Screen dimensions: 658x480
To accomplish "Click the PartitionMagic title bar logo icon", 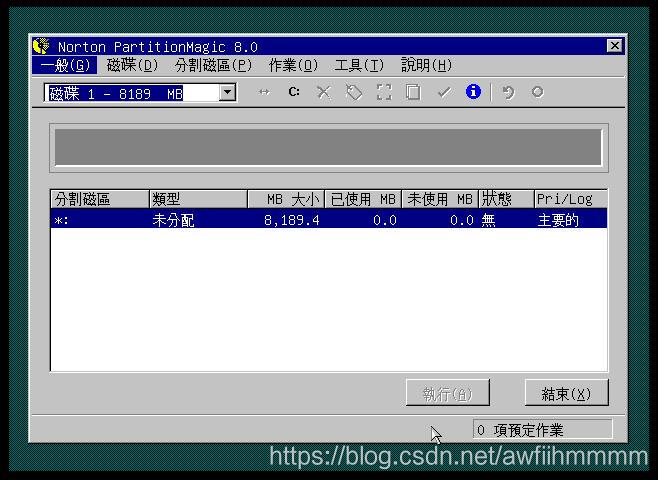I will (x=42, y=46).
